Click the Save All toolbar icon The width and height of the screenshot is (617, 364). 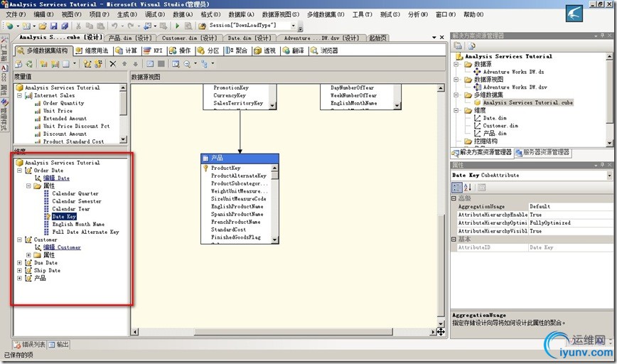(65, 26)
